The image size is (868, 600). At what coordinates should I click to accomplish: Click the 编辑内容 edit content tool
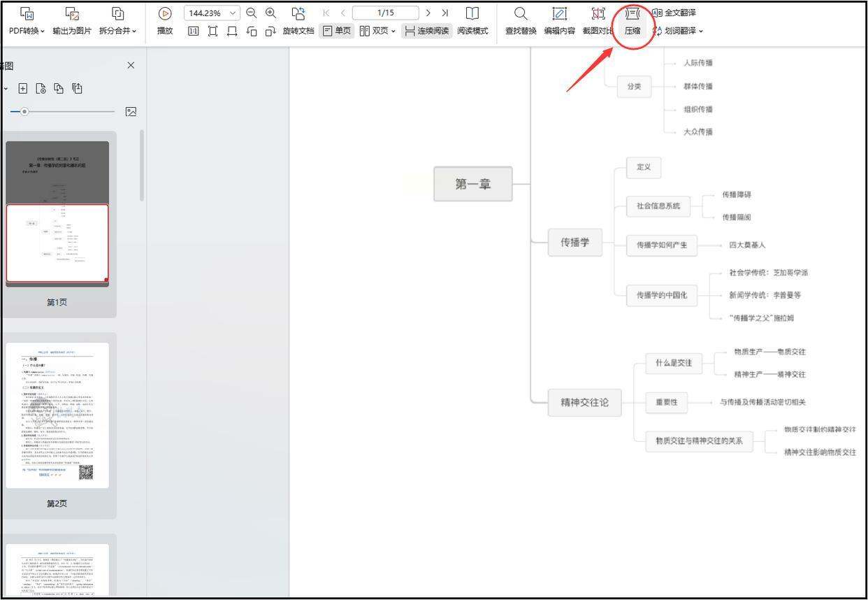(x=560, y=22)
